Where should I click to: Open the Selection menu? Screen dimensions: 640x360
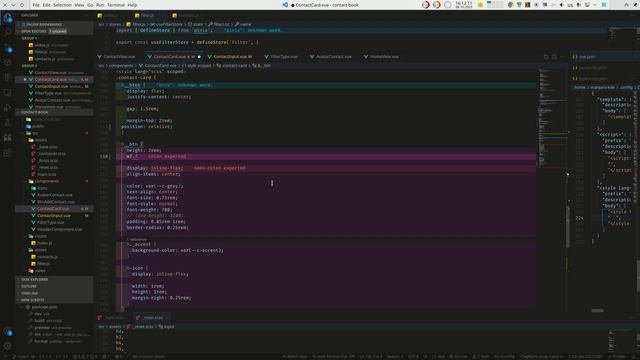pos(62,5)
